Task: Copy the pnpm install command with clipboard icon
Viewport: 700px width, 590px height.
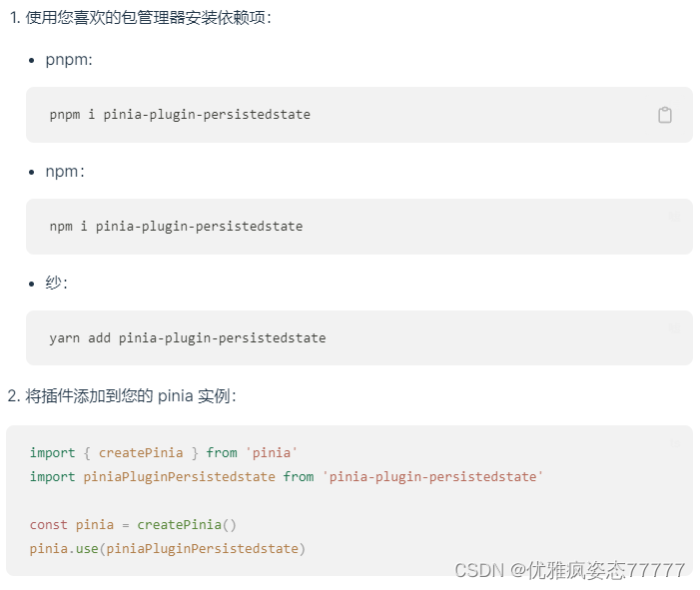Action: click(x=664, y=115)
